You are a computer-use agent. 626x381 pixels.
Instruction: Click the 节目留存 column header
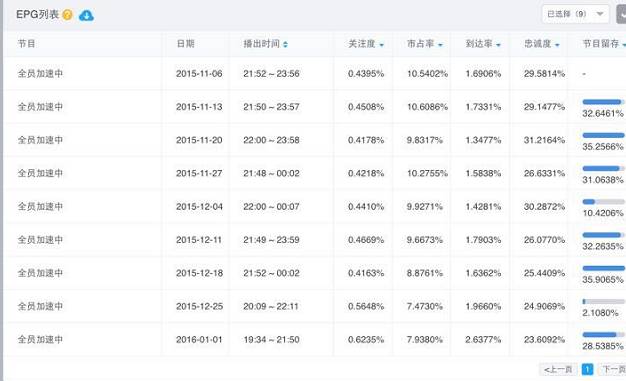601,44
